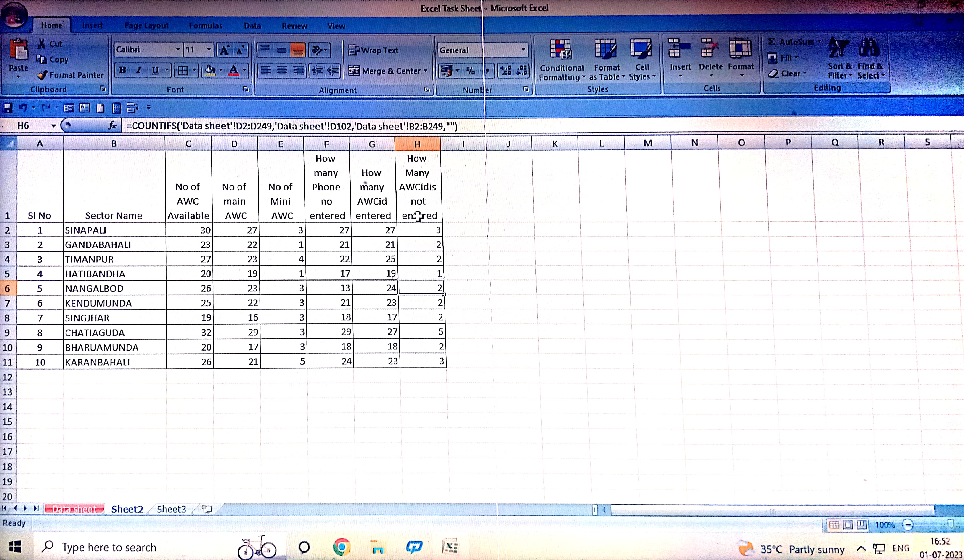Open the Fill Color swatch button
The image size is (964, 560).
click(x=210, y=70)
